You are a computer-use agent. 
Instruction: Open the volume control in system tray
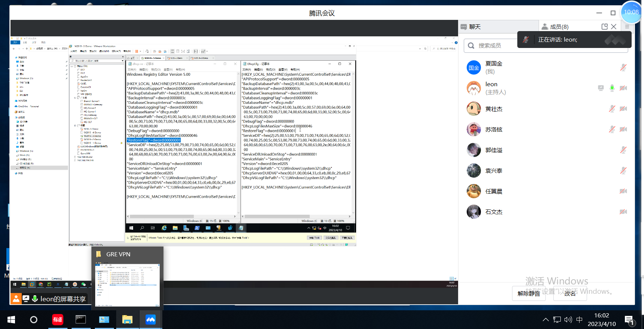568,320
